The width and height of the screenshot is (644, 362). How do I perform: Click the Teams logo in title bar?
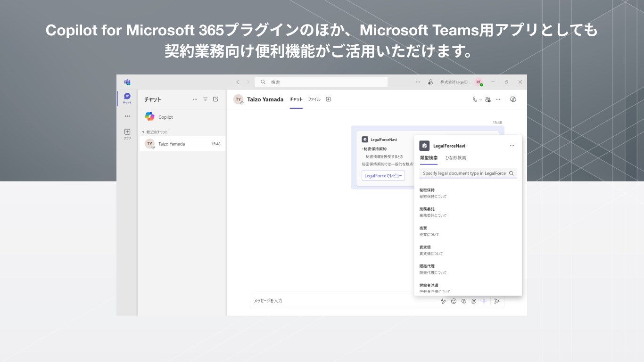tap(127, 82)
